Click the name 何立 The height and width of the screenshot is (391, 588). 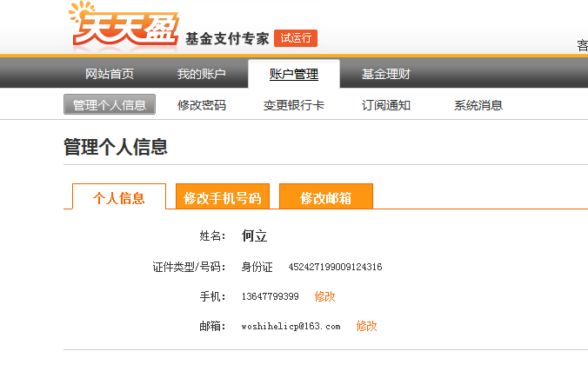click(254, 235)
